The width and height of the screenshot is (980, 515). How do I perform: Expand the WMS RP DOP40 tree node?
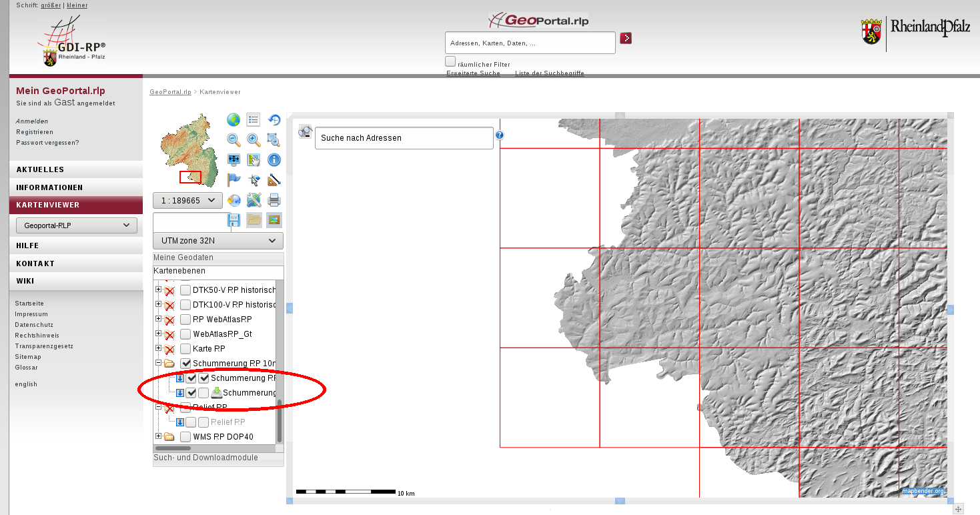(x=159, y=437)
